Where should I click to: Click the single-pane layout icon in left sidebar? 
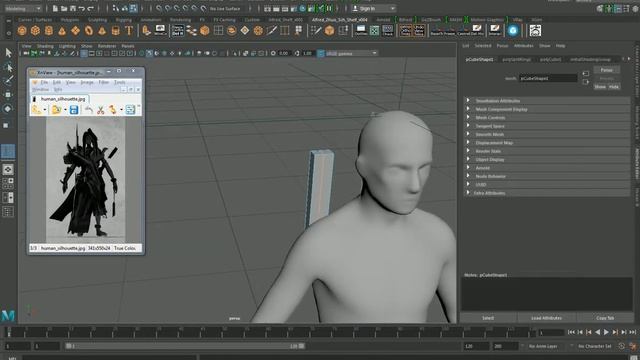(x=8, y=169)
